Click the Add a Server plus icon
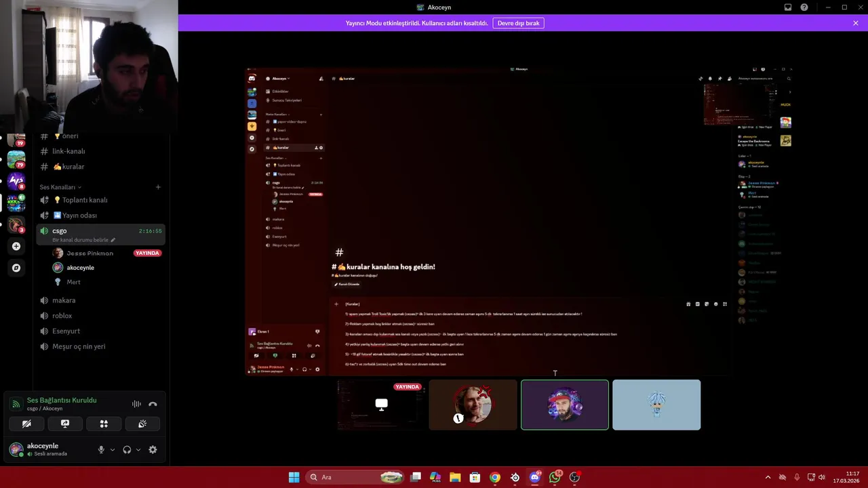868x488 pixels. click(x=16, y=246)
